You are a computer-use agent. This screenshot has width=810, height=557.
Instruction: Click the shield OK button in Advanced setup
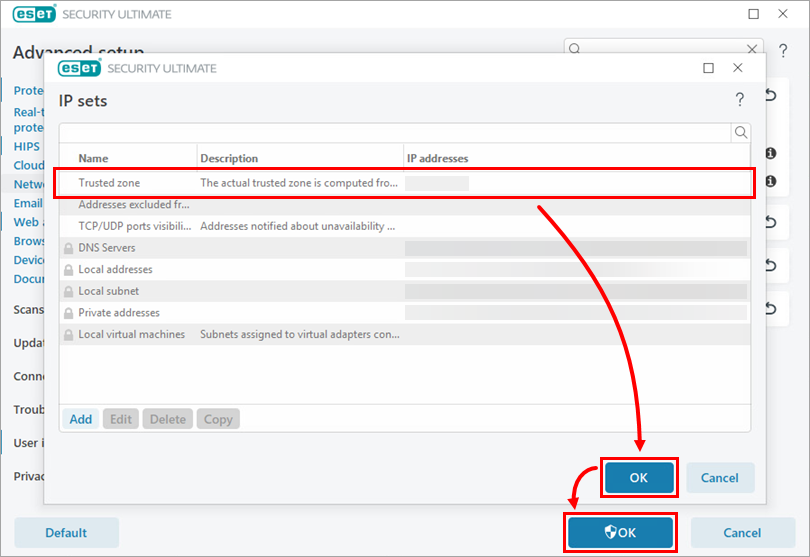point(620,533)
